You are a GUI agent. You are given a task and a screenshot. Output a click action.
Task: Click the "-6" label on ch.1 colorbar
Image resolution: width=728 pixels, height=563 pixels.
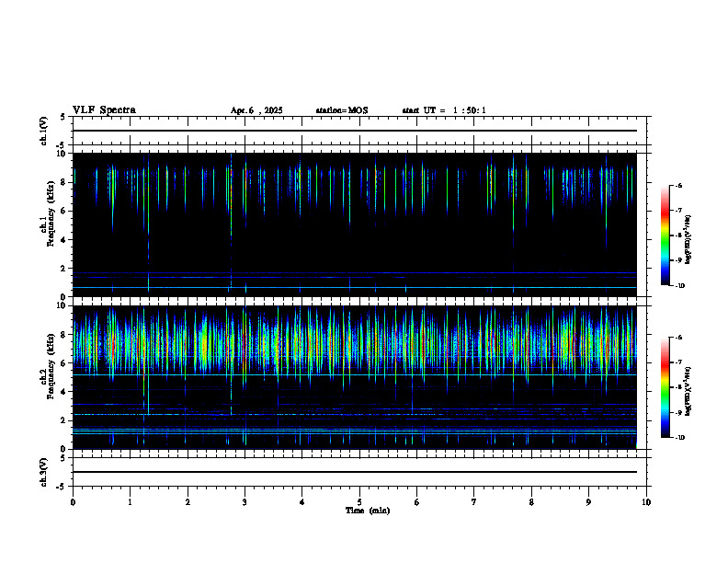pos(677,185)
